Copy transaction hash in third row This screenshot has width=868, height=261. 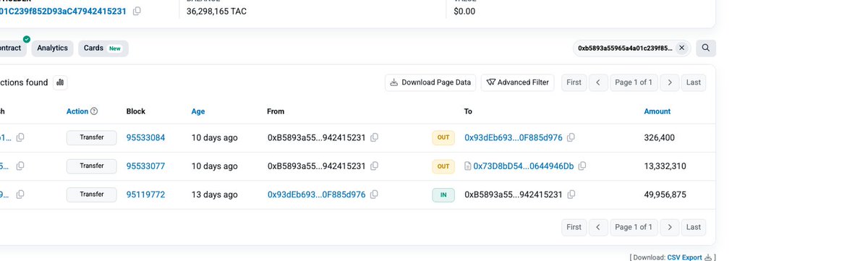pyautogui.click(x=20, y=194)
